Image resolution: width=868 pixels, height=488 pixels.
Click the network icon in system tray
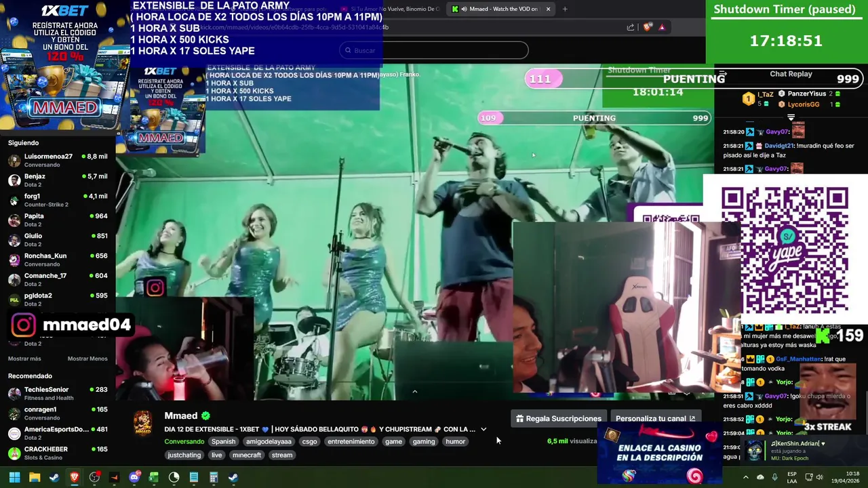(x=808, y=477)
